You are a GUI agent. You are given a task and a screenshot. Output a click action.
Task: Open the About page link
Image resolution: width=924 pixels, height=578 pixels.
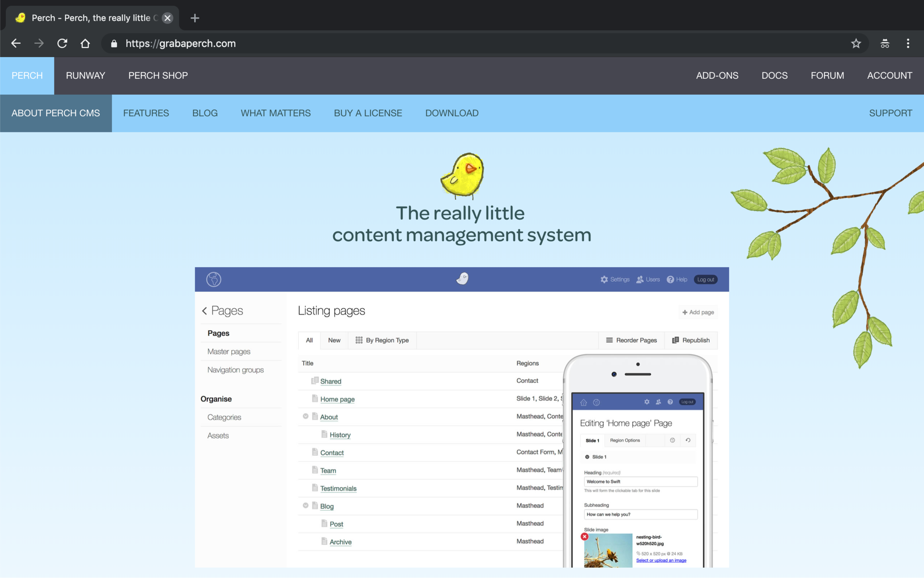pyautogui.click(x=329, y=417)
